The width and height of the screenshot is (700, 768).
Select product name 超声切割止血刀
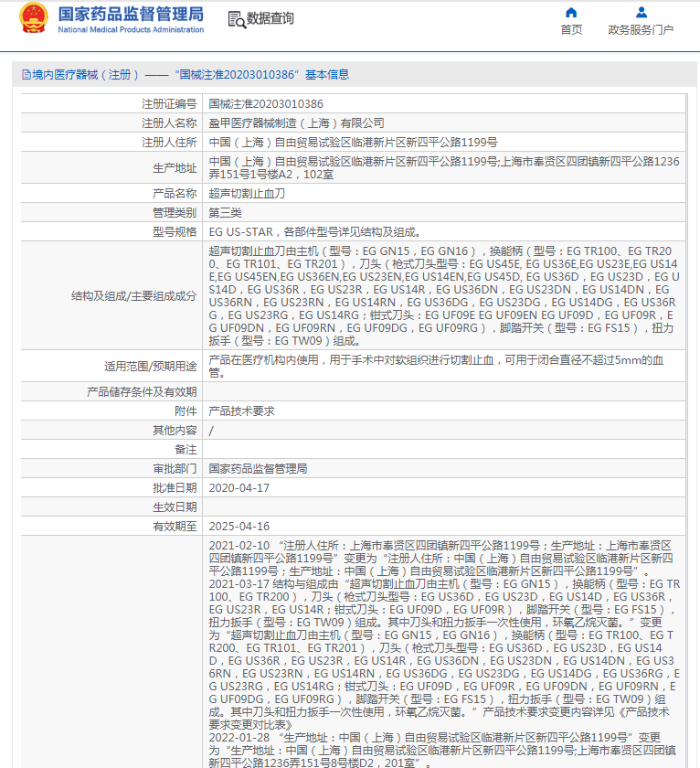(x=247, y=194)
